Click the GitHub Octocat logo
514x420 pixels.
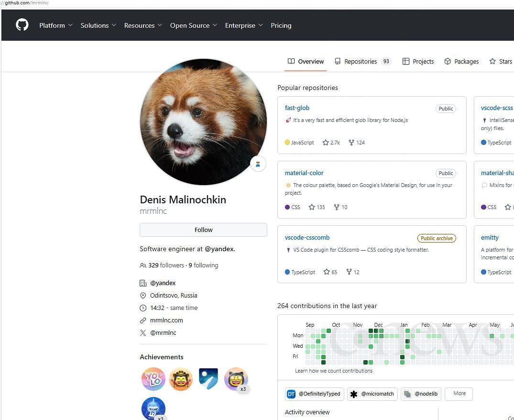pyautogui.click(x=22, y=25)
